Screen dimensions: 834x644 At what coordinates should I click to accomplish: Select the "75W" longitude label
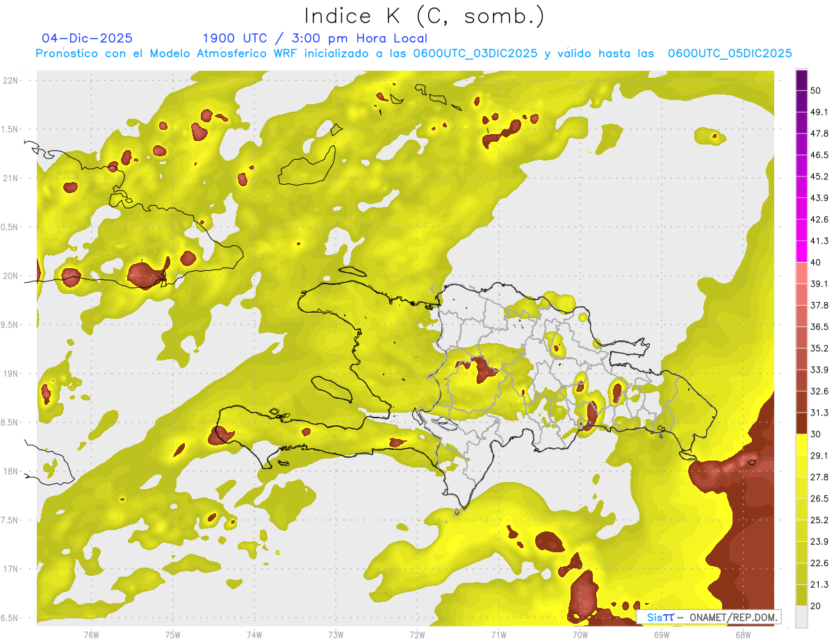(x=173, y=634)
